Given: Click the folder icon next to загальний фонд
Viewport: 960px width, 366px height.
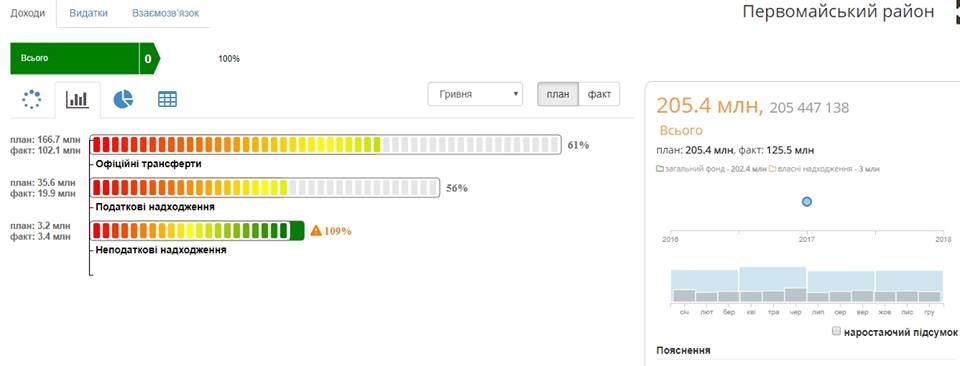Looking at the screenshot, I should point(659,168).
